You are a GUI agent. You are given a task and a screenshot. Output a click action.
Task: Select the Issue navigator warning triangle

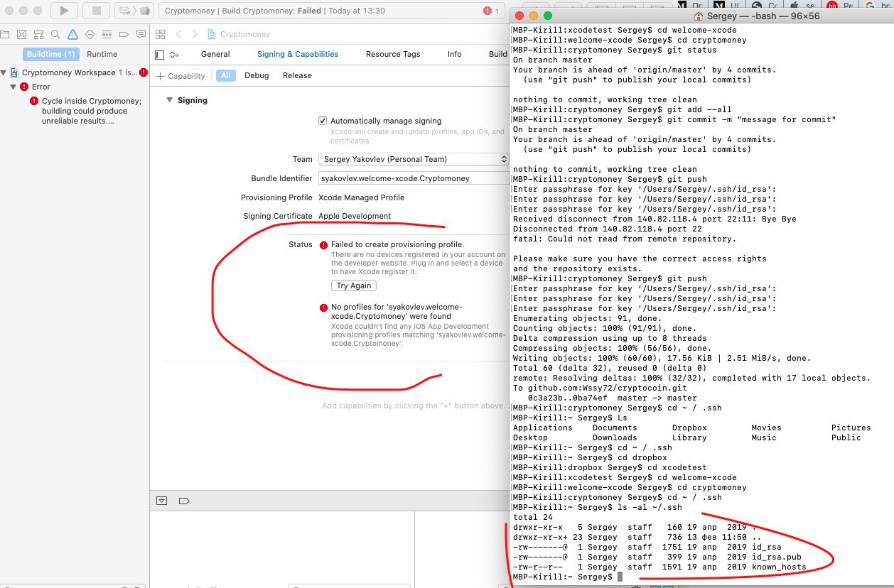coord(72,34)
